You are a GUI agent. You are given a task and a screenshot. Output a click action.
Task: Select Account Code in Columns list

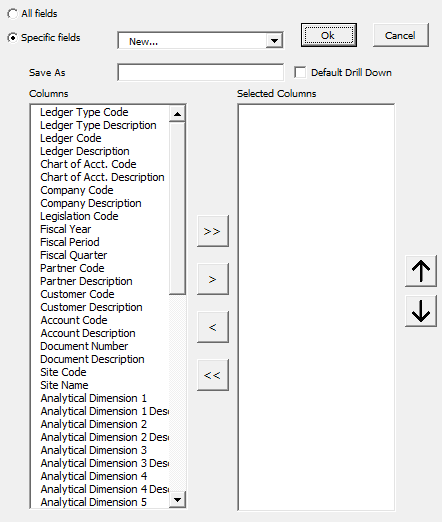coord(99,320)
